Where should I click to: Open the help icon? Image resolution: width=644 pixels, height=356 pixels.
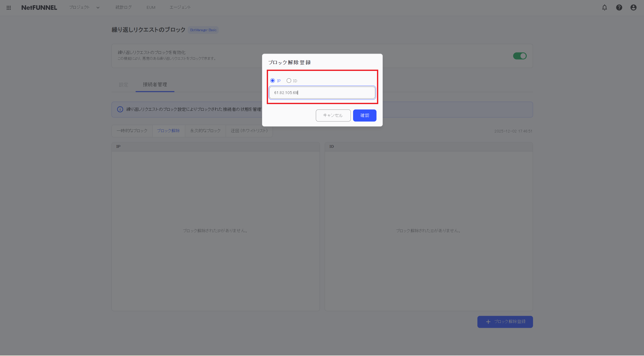pos(619,8)
